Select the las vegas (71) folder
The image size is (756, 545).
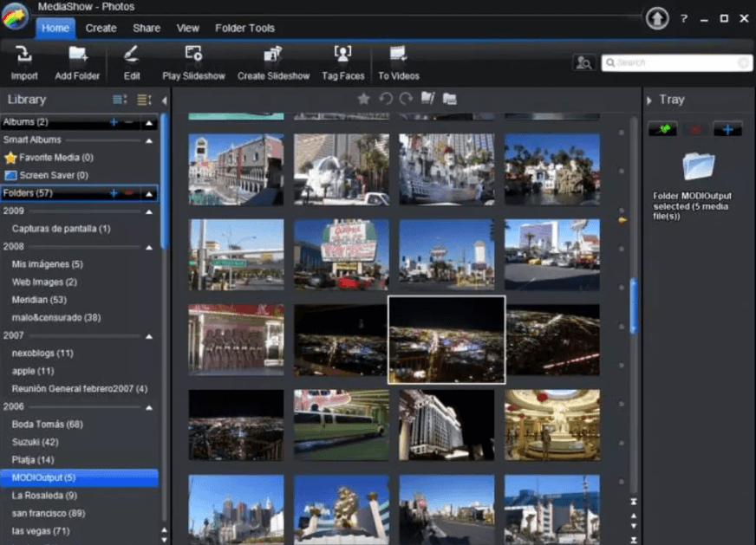41,530
